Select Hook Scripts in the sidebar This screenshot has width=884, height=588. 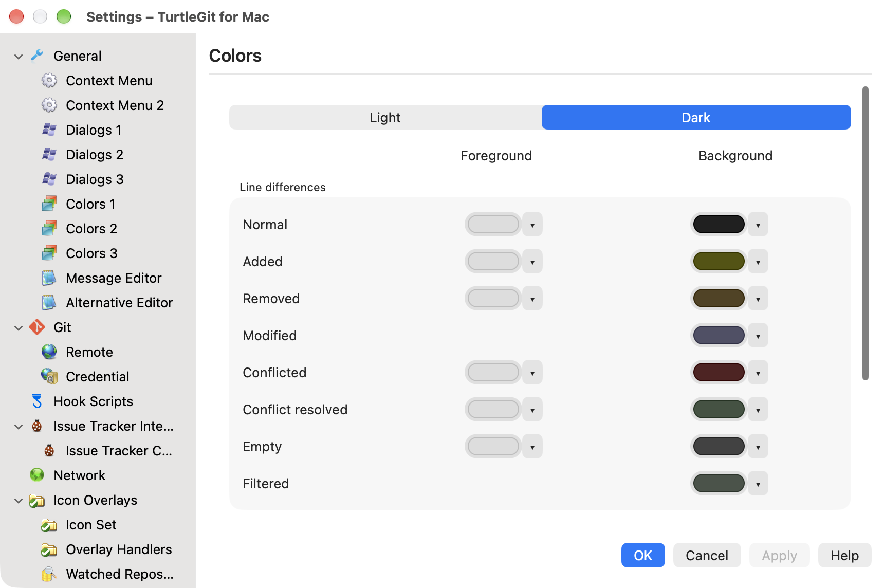(x=93, y=401)
